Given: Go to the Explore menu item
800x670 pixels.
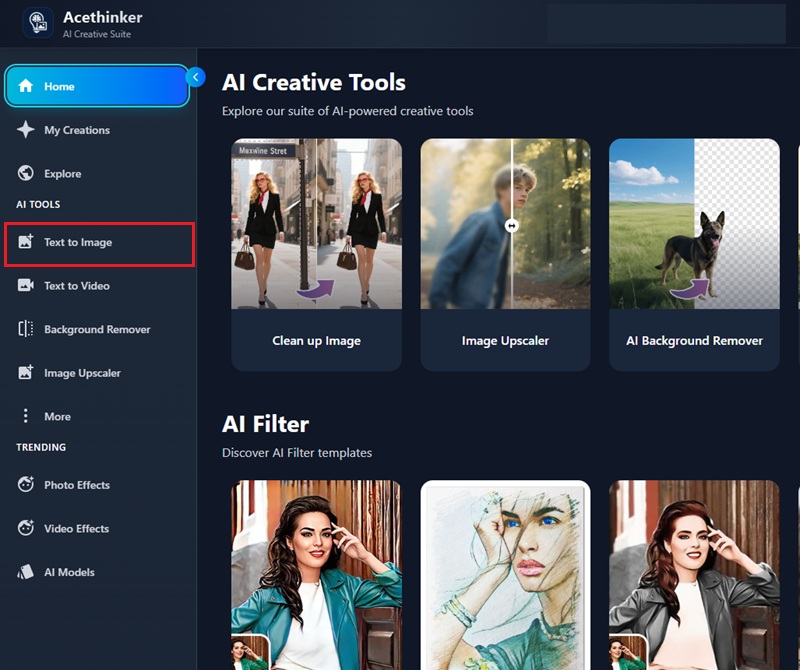Looking at the screenshot, I should [62, 174].
